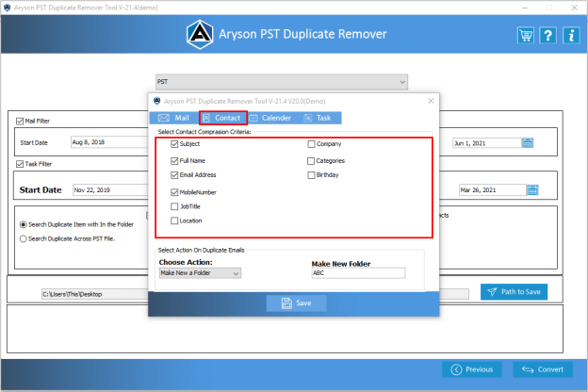Image resolution: width=588 pixels, height=392 pixels.
Task: Switch to the Task tab
Action: 318,118
